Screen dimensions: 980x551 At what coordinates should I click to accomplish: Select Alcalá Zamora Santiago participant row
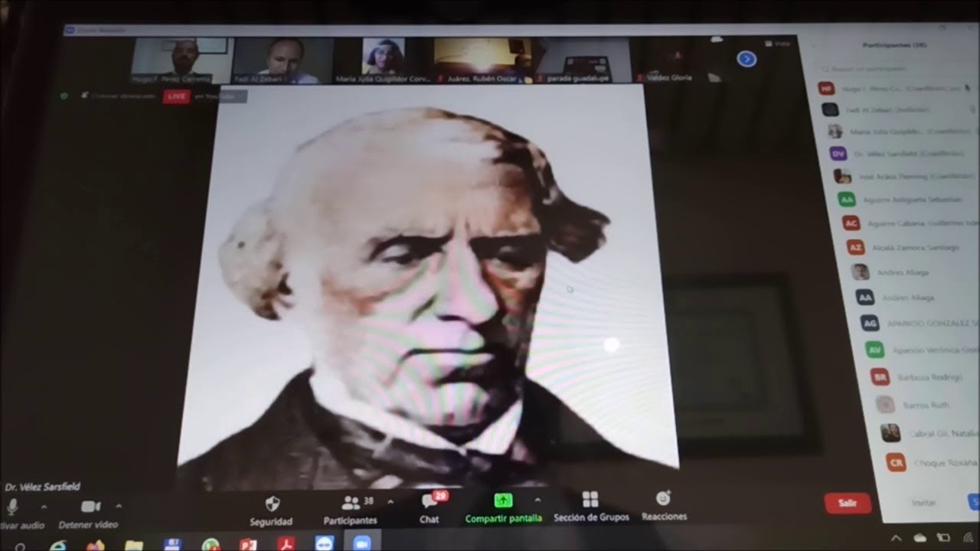click(913, 247)
